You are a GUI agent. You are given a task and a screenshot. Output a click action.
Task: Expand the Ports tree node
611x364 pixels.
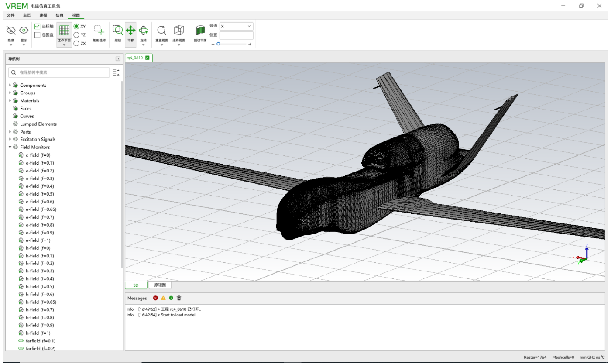(x=10, y=132)
